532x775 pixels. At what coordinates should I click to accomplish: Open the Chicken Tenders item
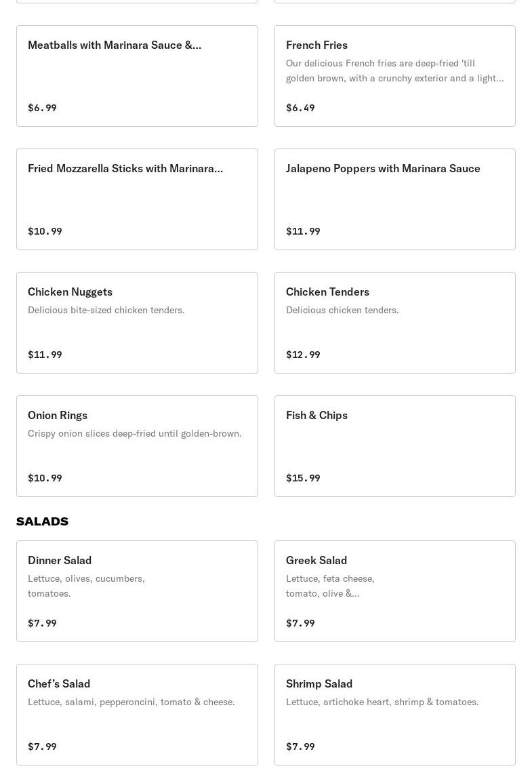[x=394, y=323]
